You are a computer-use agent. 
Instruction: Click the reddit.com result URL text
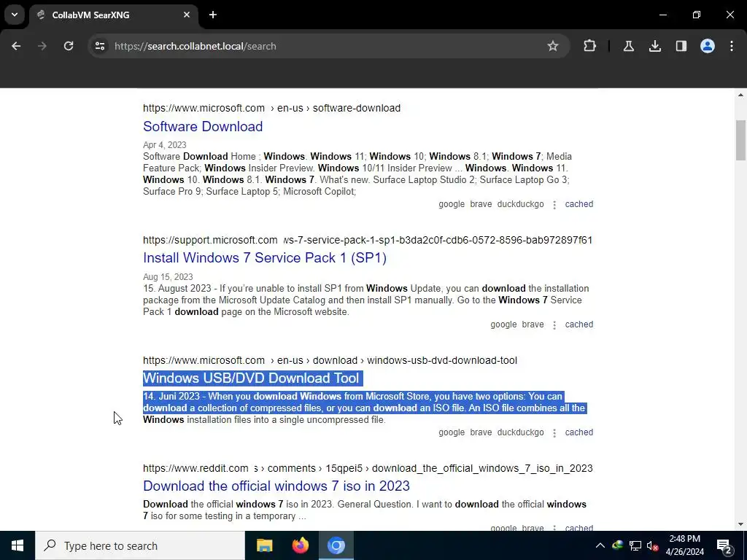368,468
